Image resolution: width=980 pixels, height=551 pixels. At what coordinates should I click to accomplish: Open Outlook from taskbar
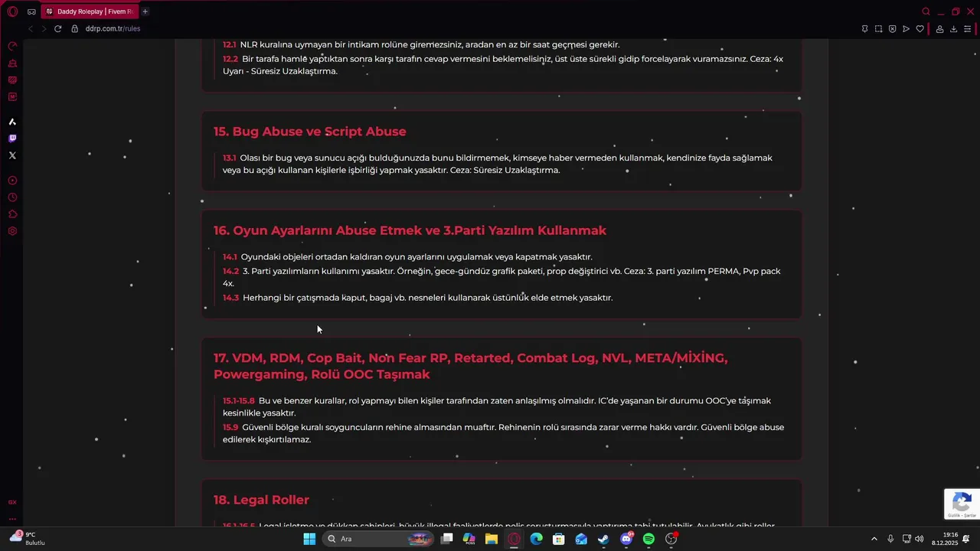581,539
